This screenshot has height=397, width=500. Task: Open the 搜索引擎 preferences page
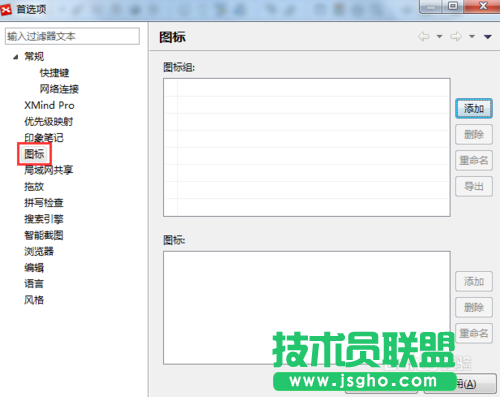click(44, 219)
